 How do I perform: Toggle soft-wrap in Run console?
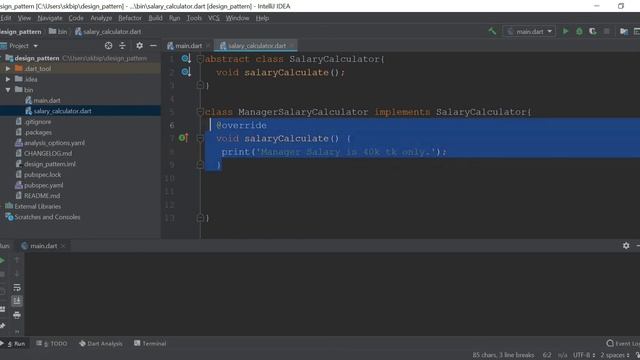pyautogui.click(x=17, y=288)
